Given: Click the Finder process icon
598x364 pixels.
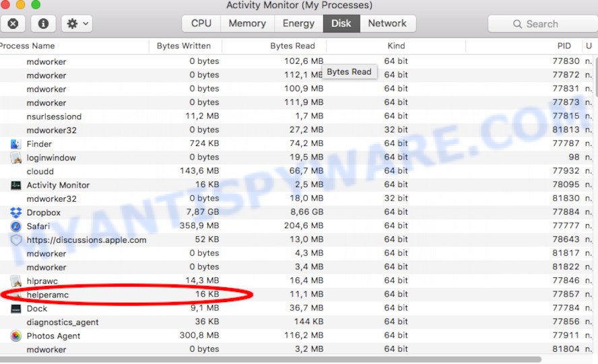Looking at the screenshot, I should 15,144.
